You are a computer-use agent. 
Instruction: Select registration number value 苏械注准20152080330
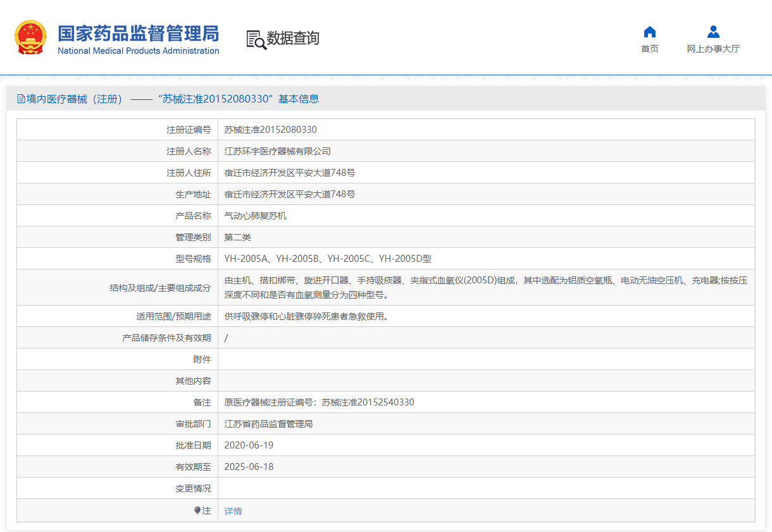pyautogui.click(x=271, y=130)
